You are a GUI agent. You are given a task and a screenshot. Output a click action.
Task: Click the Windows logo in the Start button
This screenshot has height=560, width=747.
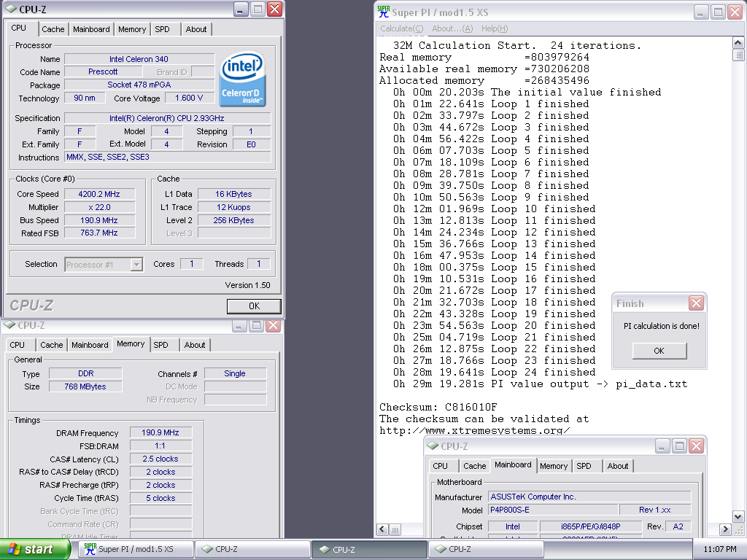click(x=15, y=549)
